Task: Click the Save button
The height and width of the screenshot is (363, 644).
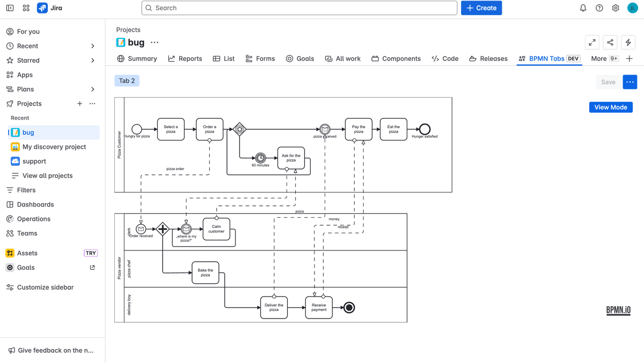Action: tap(608, 82)
